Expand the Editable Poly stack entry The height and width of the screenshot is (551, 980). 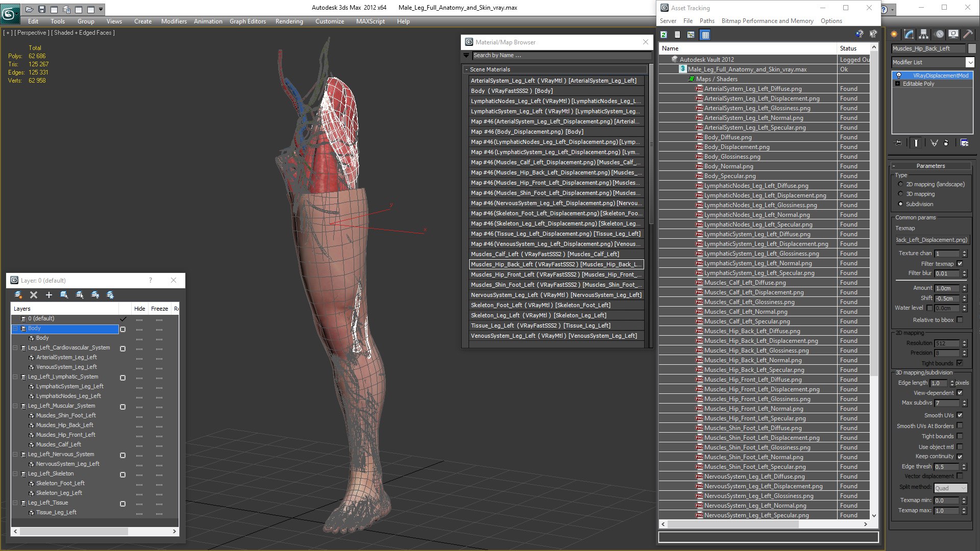pyautogui.click(x=898, y=84)
